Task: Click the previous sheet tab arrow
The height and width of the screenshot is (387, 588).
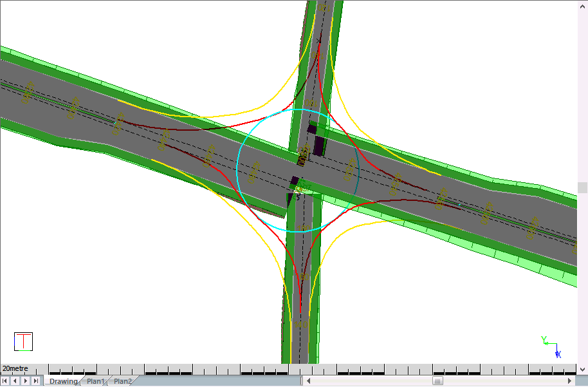Action: point(15,381)
